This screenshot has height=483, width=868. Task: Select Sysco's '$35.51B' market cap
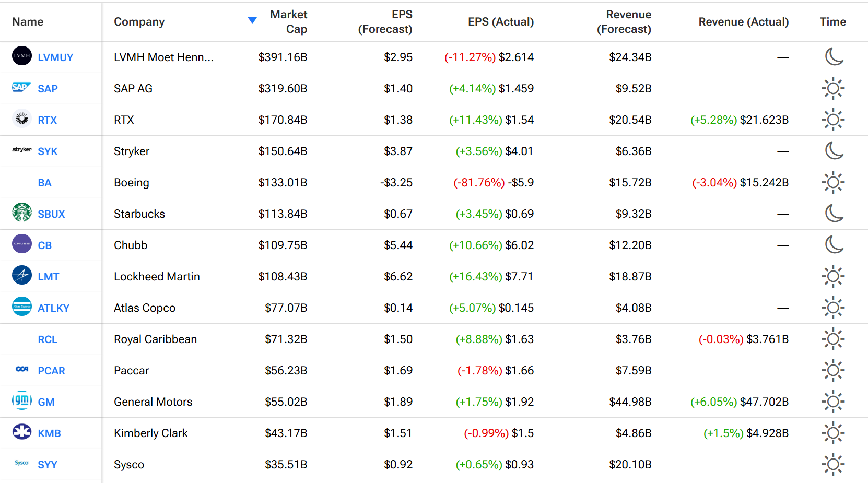pos(286,465)
